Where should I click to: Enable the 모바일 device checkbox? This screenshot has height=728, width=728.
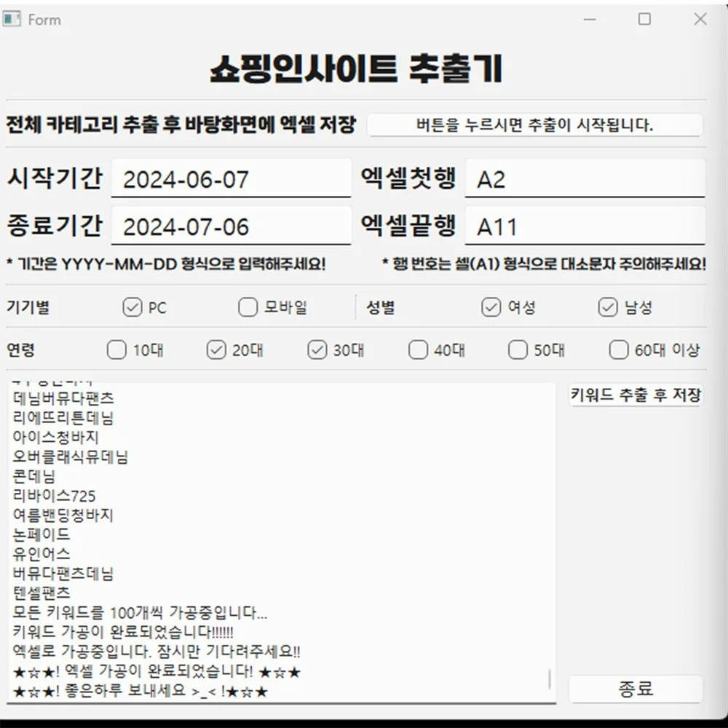(248, 307)
